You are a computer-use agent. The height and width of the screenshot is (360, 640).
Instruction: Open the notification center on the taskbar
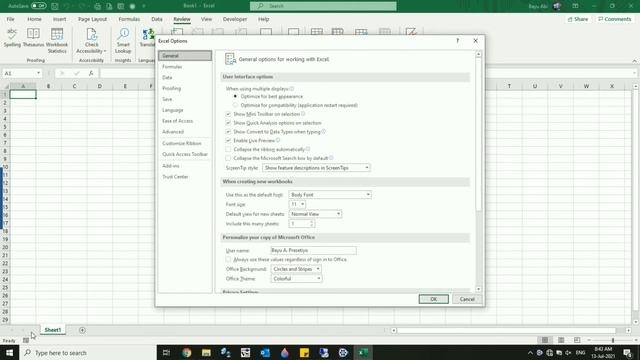click(627, 353)
